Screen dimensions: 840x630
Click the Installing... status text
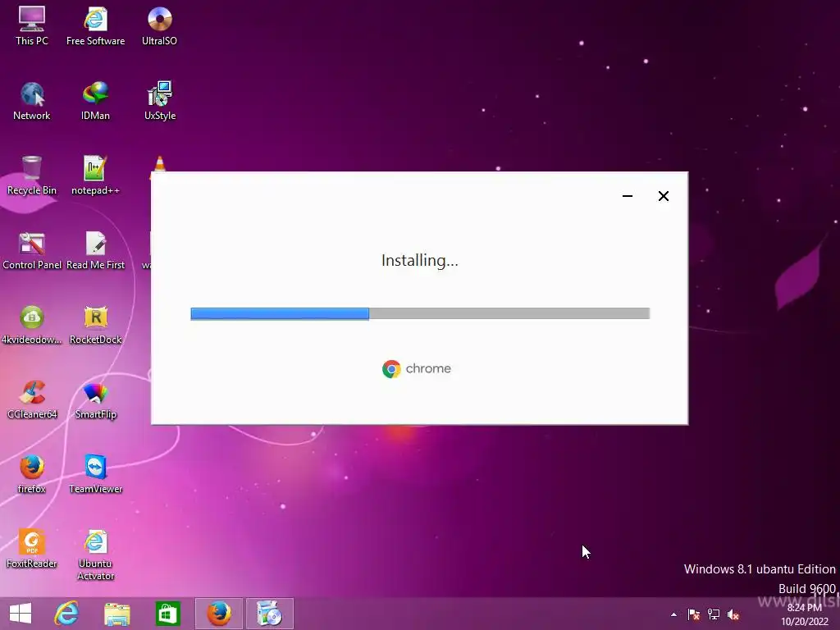pos(420,260)
